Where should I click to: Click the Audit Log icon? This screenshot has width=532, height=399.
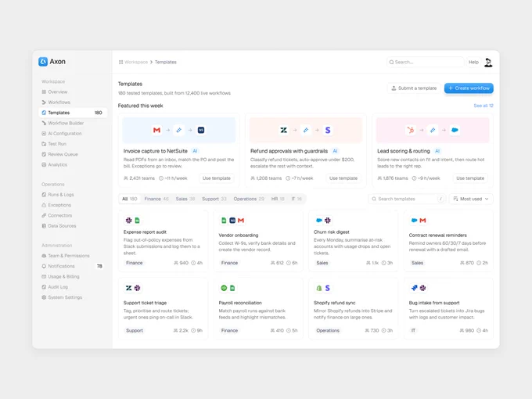point(44,287)
